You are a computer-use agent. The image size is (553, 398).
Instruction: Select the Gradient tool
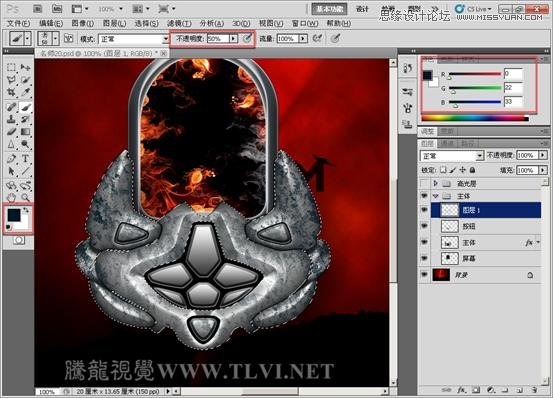25,131
